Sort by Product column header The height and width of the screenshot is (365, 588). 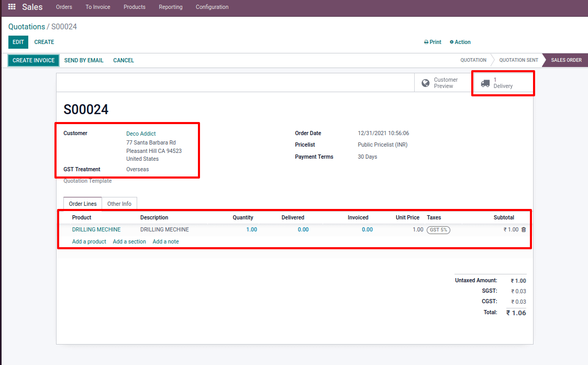pyautogui.click(x=82, y=217)
